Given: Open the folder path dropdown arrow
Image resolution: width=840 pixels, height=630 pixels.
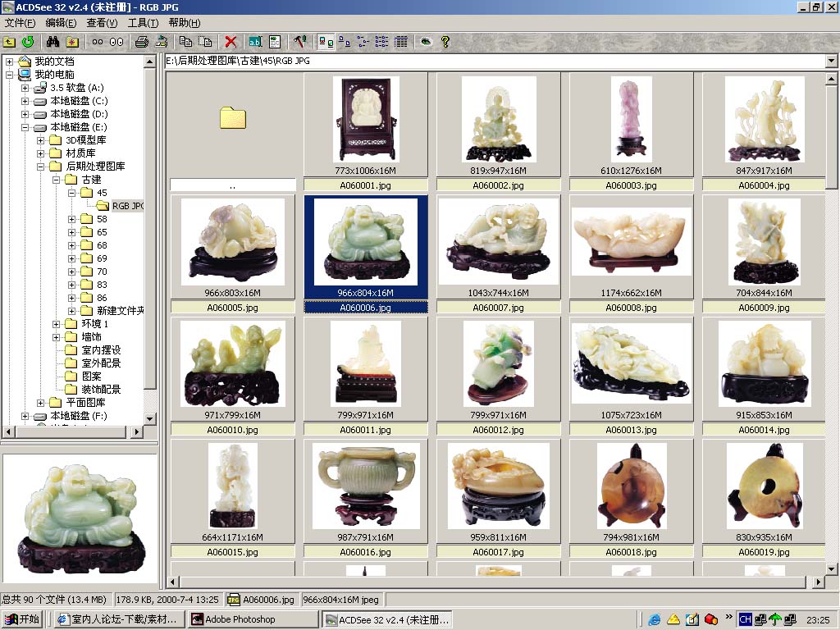Looking at the screenshot, I should (x=831, y=62).
